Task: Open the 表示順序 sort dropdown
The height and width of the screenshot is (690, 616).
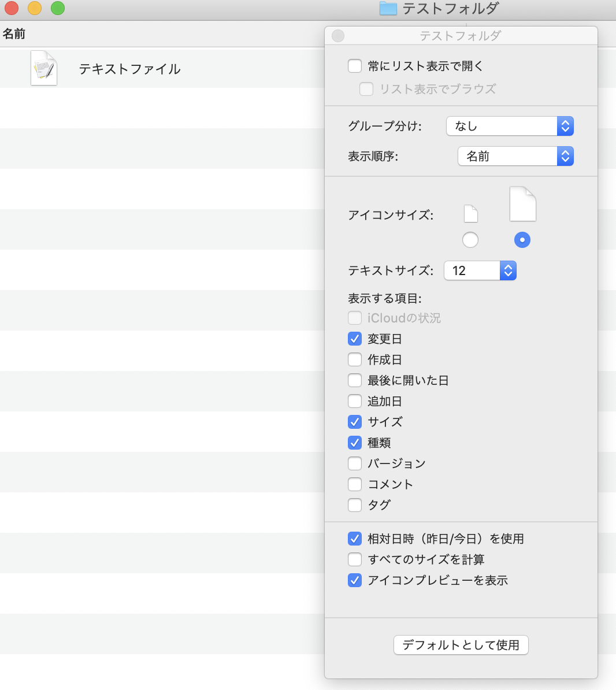Action: [x=515, y=156]
